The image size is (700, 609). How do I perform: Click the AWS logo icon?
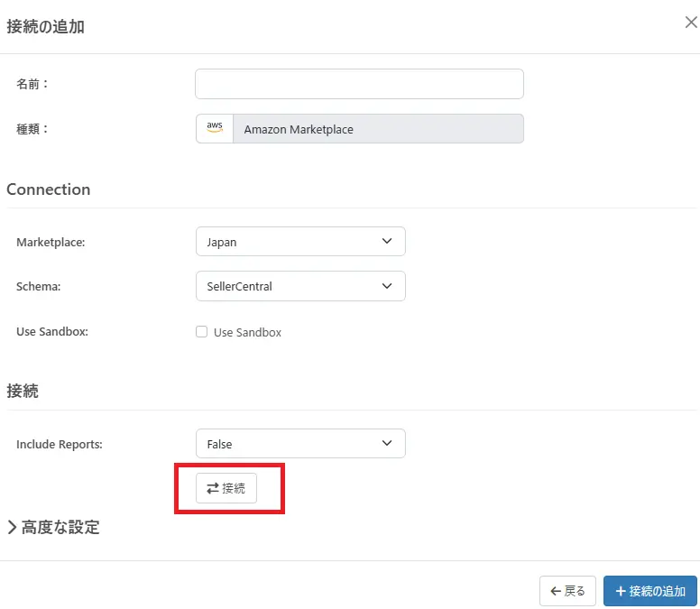point(215,129)
